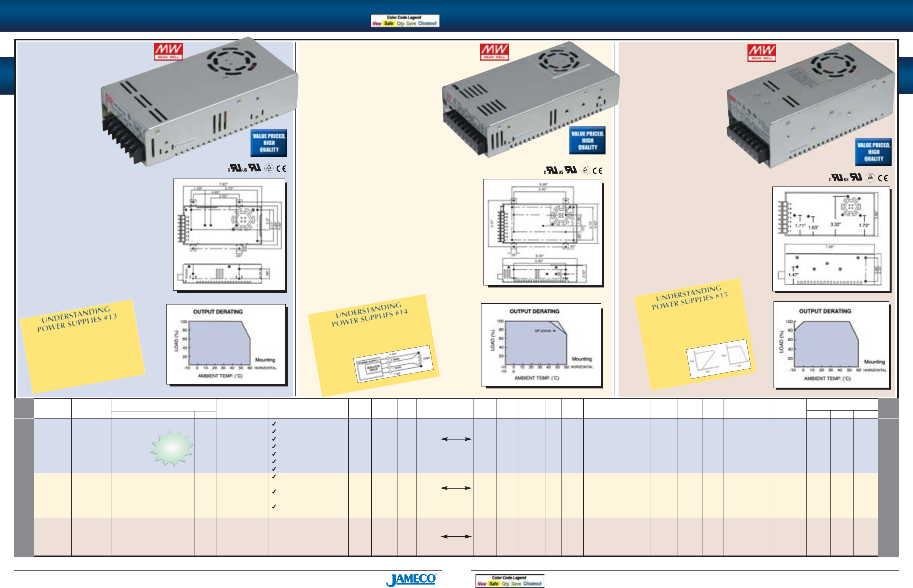Open the dimension drawing in the blue panel
Screen dimensions: 913x588
[x=229, y=235]
